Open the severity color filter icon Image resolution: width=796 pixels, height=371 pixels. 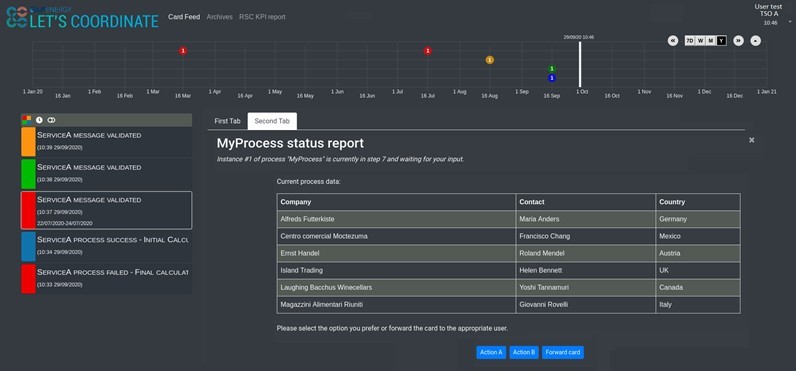tap(26, 120)
